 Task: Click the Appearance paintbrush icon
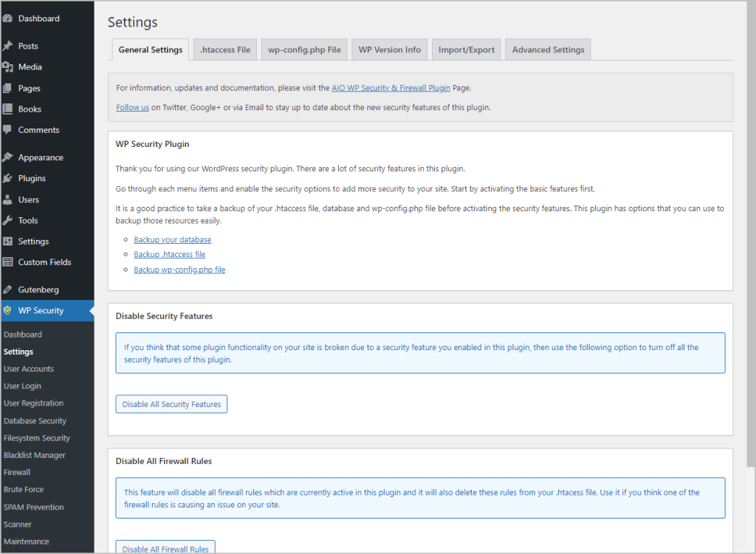[x=7, y=157]
